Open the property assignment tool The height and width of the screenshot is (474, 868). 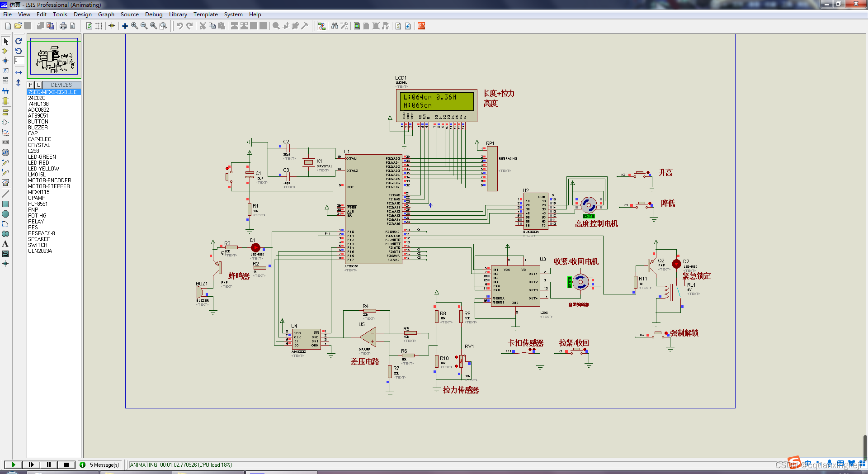pos(344,26)
